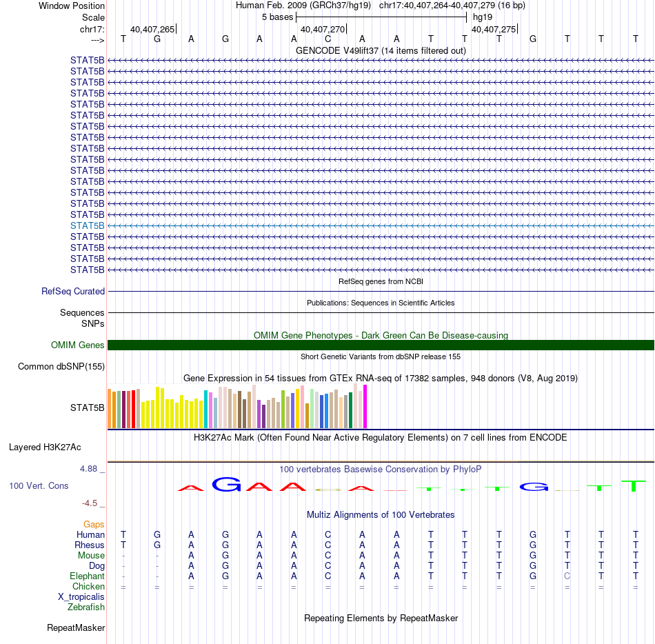Click the -4.5 PhyloP lower scale value

pyautogui.click(x=90, y=503)
